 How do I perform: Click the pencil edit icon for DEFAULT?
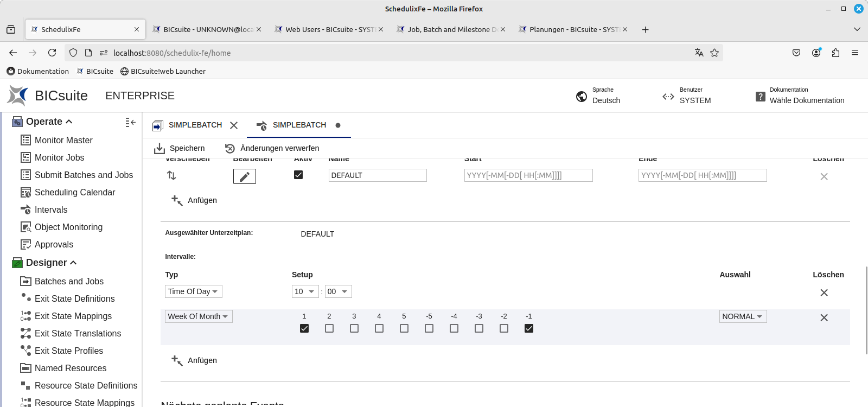[244, 176]
